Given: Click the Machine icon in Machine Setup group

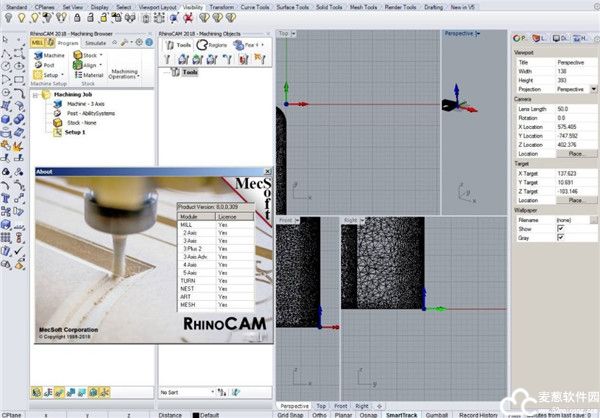Looking at the screenshot, I should (38, 56).
